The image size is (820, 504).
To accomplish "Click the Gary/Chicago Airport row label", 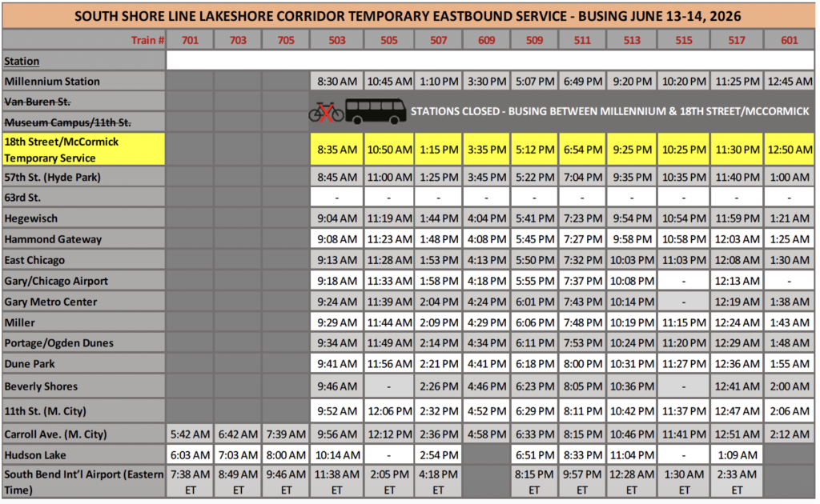I will 56,281.
